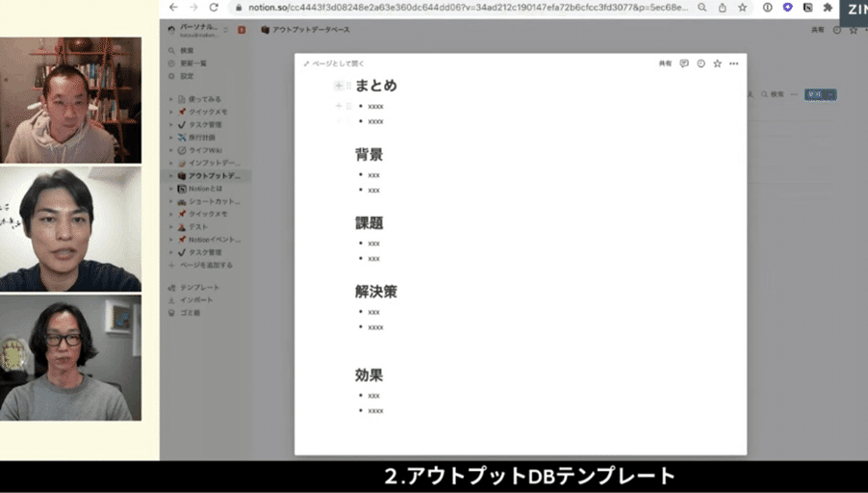Viewport: 868px width, 493px height.
Task: Open the browser extensions puzzle icon
Action: [827, 8]
